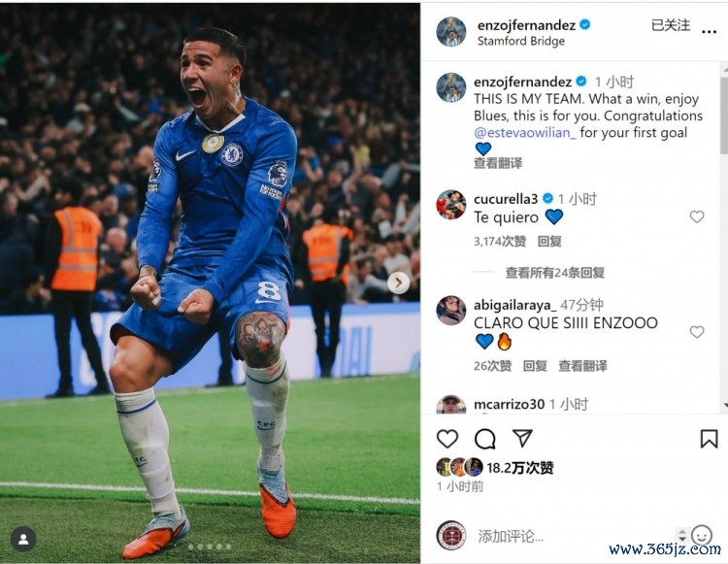Image resolution: width=728 pixels, height=564 pixels.
Task: Like abigailaraya_'s comment
Action: pos(696,332)
